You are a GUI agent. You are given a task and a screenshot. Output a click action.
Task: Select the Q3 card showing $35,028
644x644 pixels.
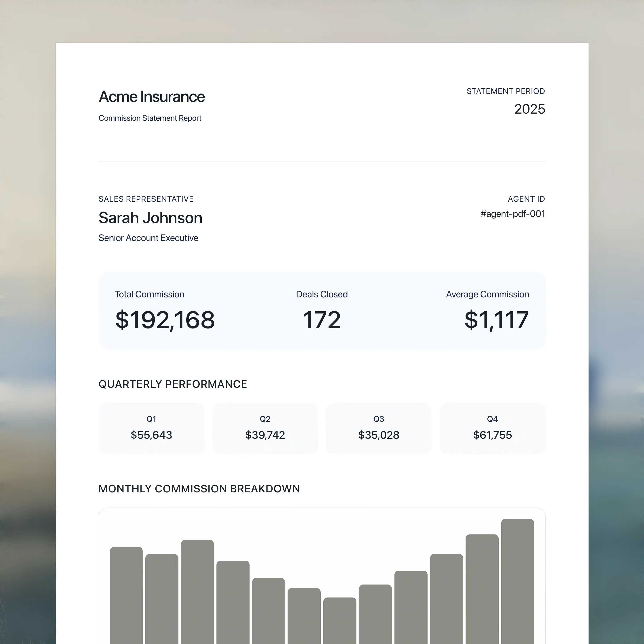click(x=379, y=428)
